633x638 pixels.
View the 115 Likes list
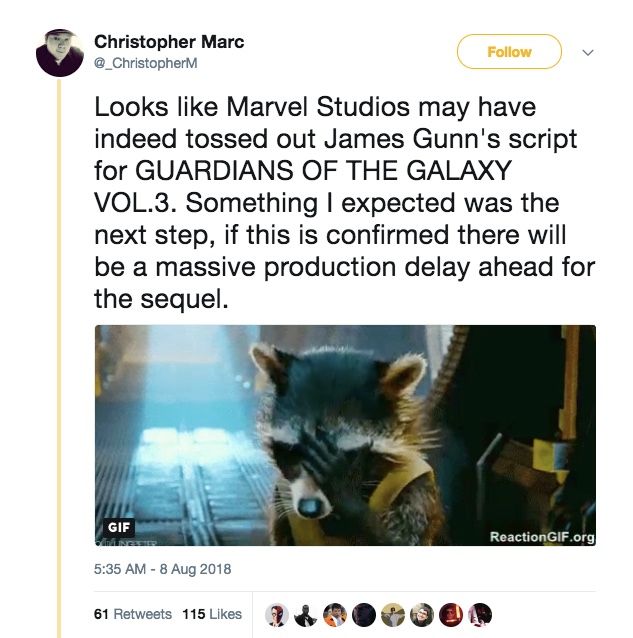pyautogui.click(x=212, y=613)
